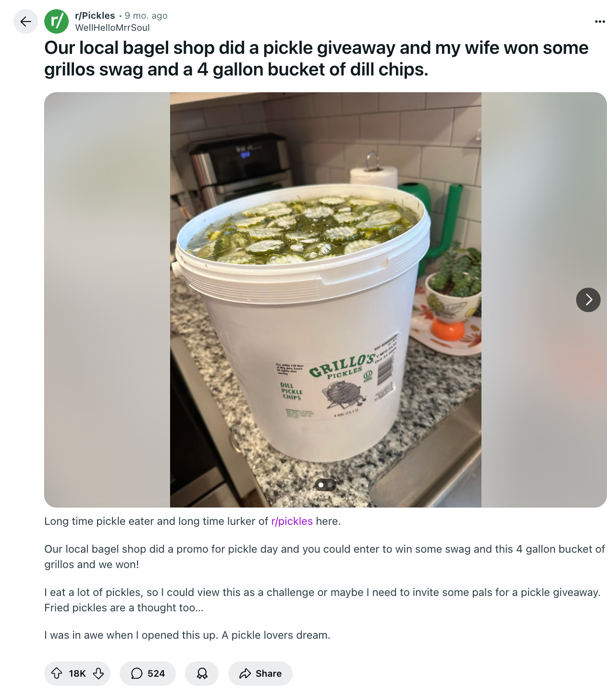Open the r/pickles link in post text
616x694 pixels.
coord(292,521)
